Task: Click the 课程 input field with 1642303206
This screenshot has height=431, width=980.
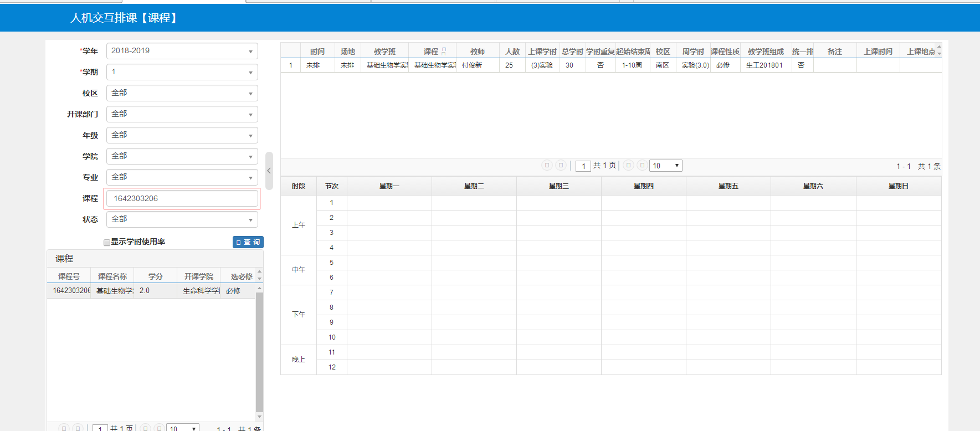Action: [182, 198]
